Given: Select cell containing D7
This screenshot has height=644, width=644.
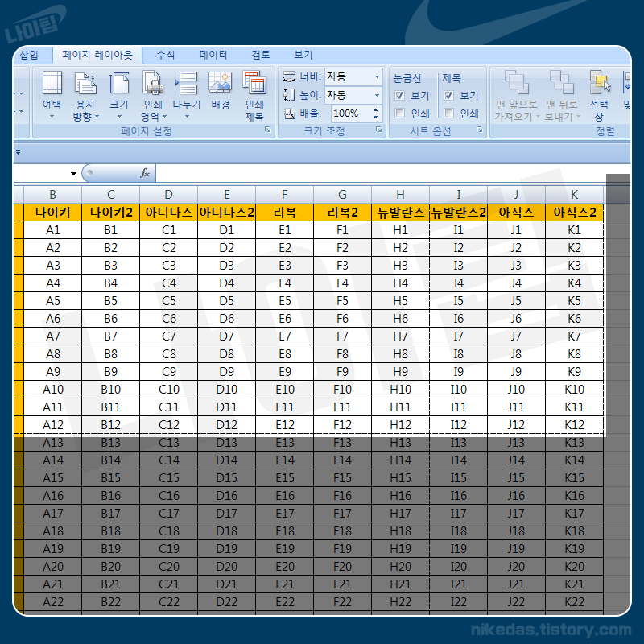Looking at the screenshot, I should (227, 336).
